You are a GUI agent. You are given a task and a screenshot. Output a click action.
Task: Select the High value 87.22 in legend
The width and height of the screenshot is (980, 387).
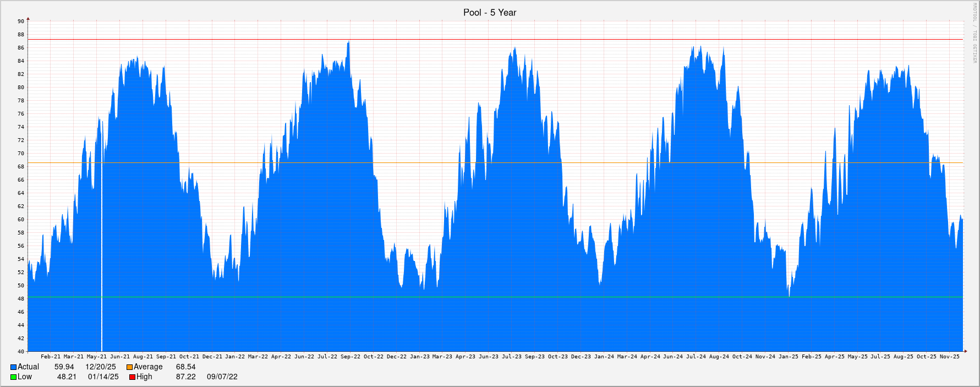pos(185,377)
